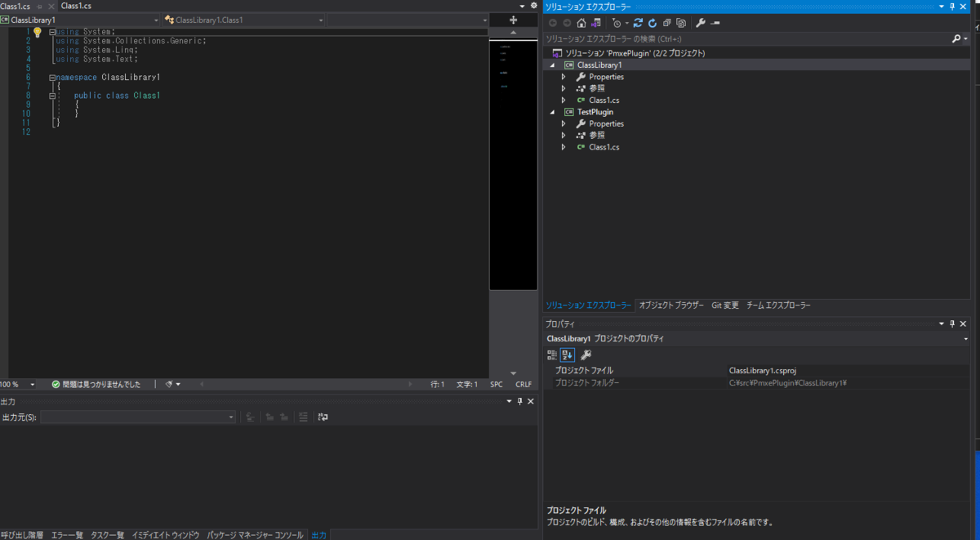The width and height of the screenshot is (980, 540).
Task: Auto-hide the Output panel with pin icon
Action: click(x=520, y=401)
